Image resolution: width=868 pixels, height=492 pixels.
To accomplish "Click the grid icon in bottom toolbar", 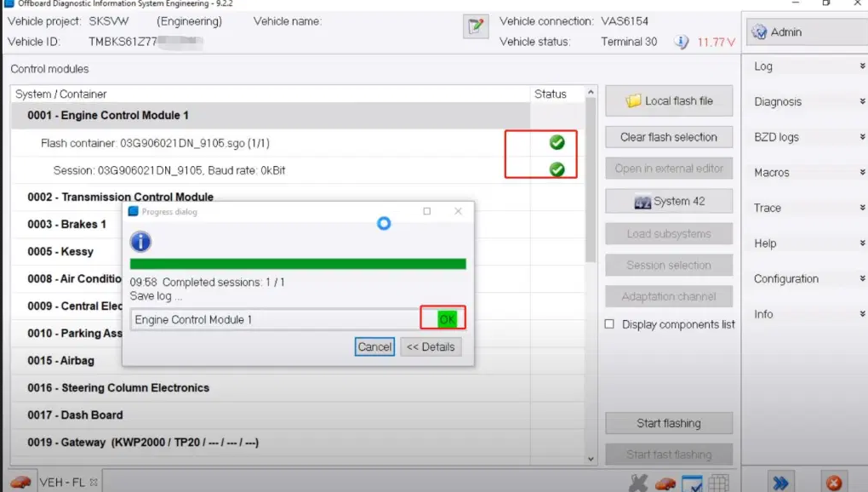I will pyautogui.click(x=718, y=483).
